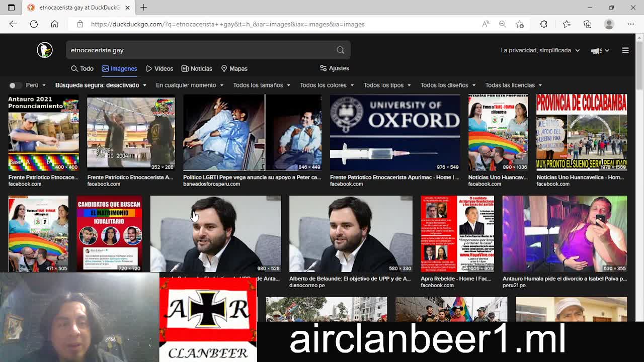The image size is (644, 362).
Task: Open Todos los tamaños filter
Action: coord(262,85)
